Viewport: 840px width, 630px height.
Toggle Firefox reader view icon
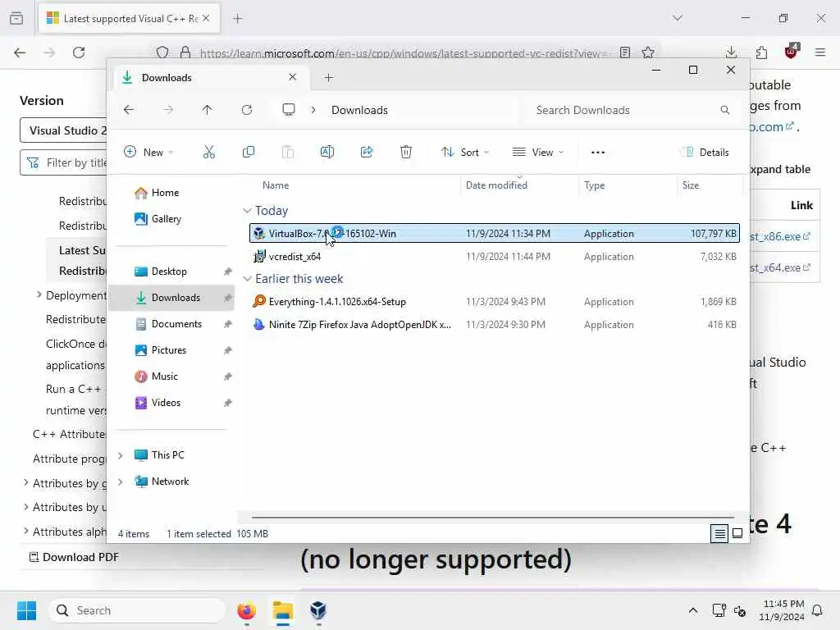point(624,52)
